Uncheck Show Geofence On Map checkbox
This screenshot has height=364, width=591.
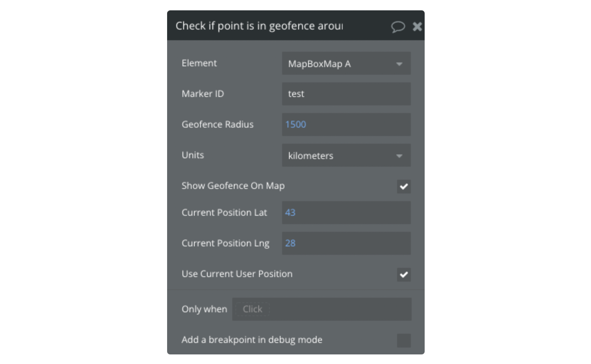(404, 187)
